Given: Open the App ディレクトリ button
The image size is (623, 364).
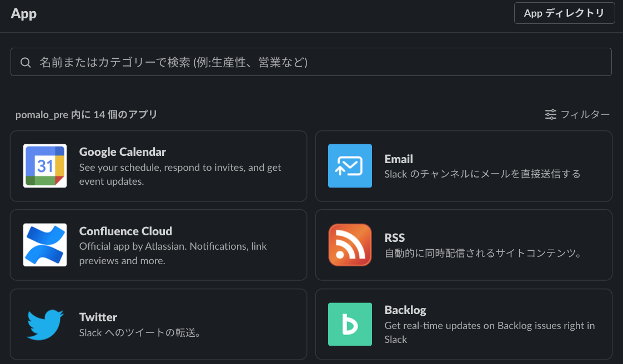Looking at the screenshot, I should [x=564, y=13].
